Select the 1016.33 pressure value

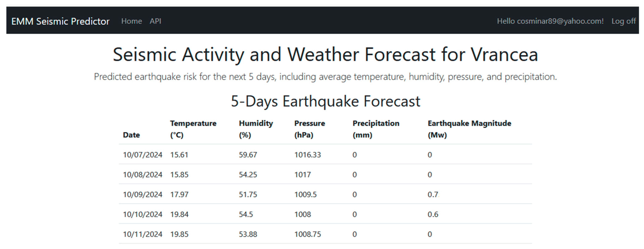point(307,155)
